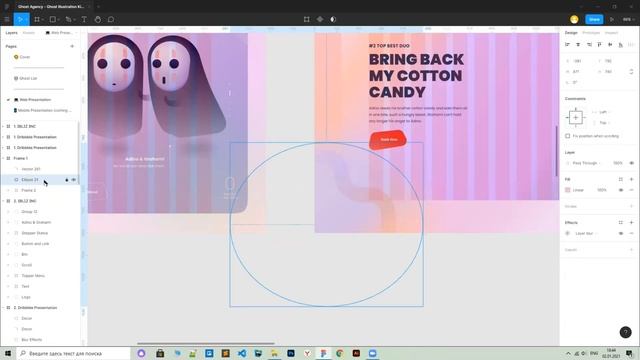The width and height of the screenshot is (640, 360).
Task: Open Effects style picker dots icon
Action: click(x=621, y=222)
